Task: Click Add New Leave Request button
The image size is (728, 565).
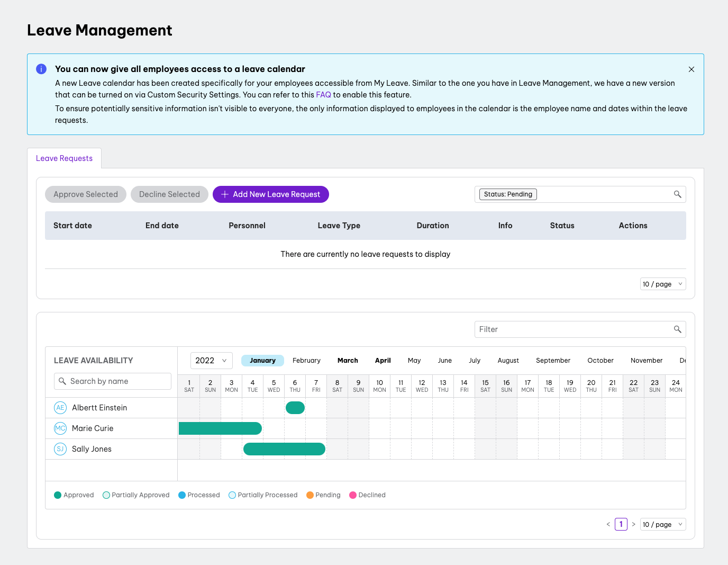Action: click(x=271, y=194)
